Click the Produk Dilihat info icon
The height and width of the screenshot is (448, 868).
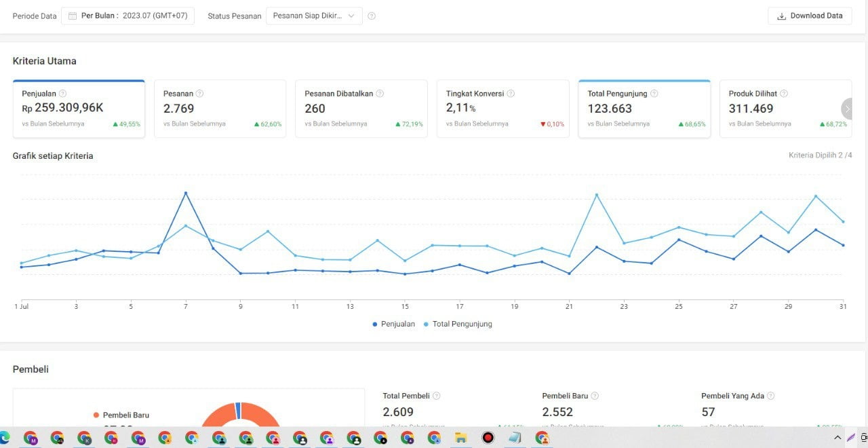click(784, 94)
